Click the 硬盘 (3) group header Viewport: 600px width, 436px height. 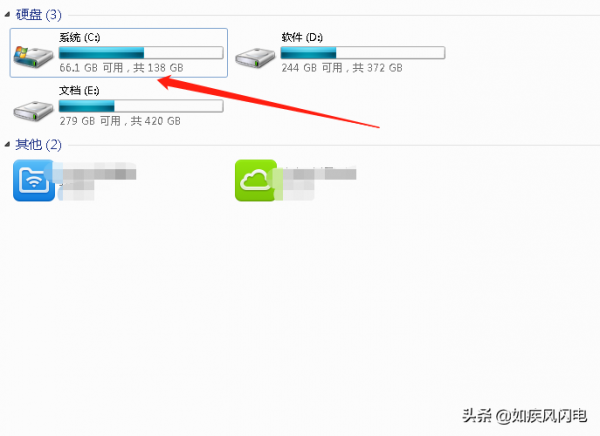(x=38, y=15)
